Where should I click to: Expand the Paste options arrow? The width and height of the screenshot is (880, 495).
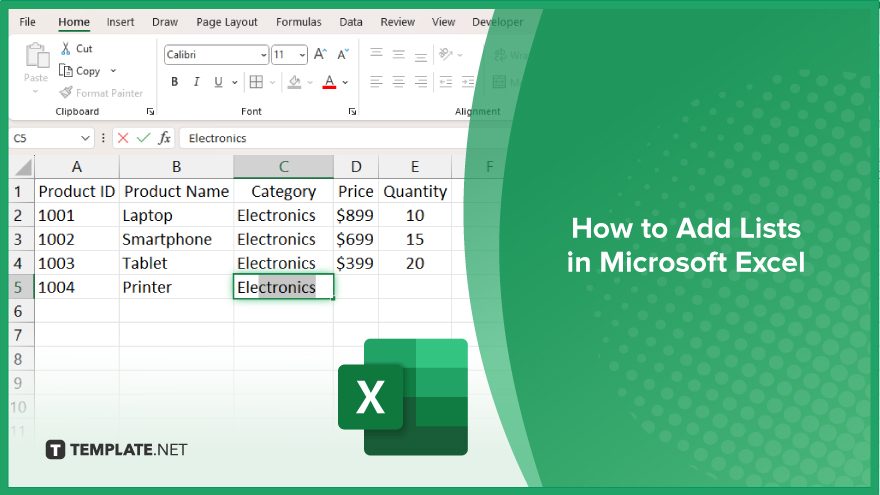pyautogui.click(x=35, y=91)
